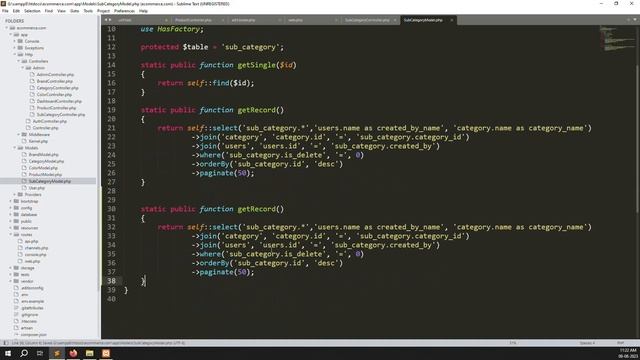The width and height of the screenshot is (640, 360).
Task: Open the Selection menu
Action: 32,11
